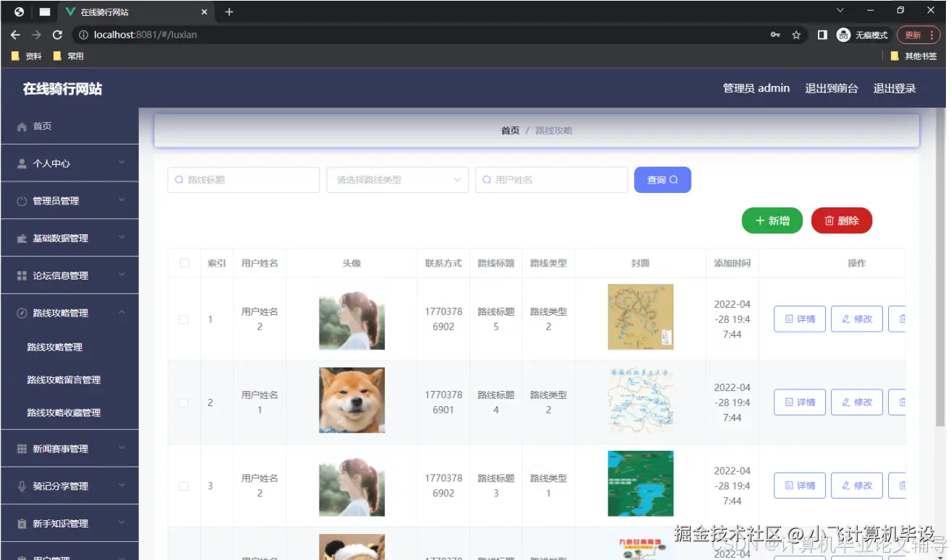The width and height of the screenshot is (951, 560).
Task: Click the browser forward arrow
Action: [36, 35]
